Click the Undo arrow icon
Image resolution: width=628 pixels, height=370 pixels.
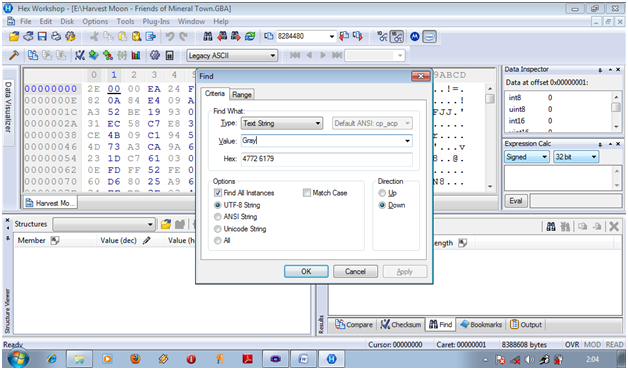click(170, 36)
